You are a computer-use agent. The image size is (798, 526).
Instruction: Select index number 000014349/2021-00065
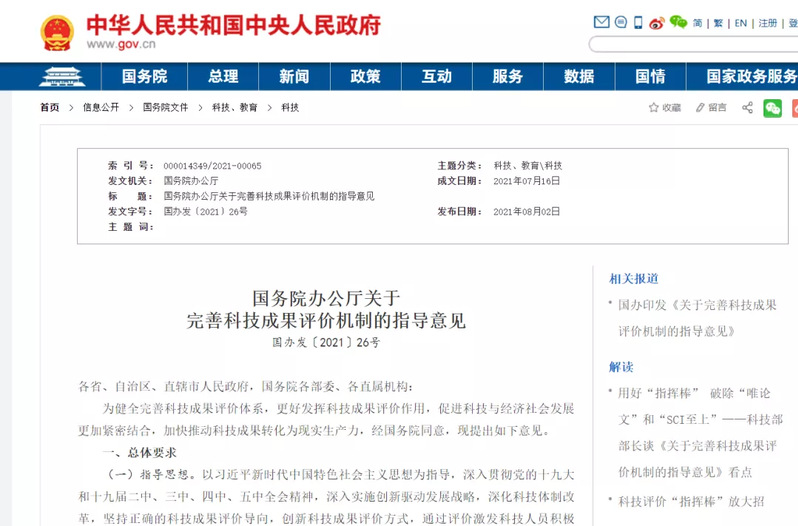coord(212,166)
